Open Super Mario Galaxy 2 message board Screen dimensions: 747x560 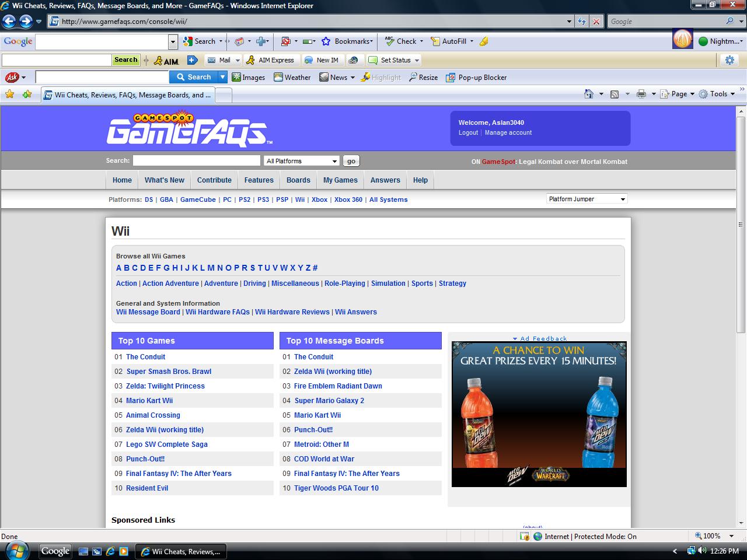tap(329, 401)
